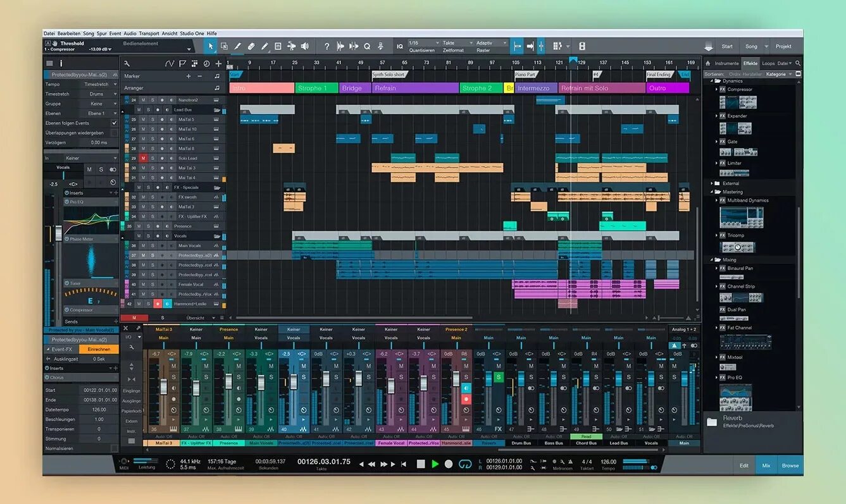Click the Mix view button
846x504 pixels.
click(766, 465)
